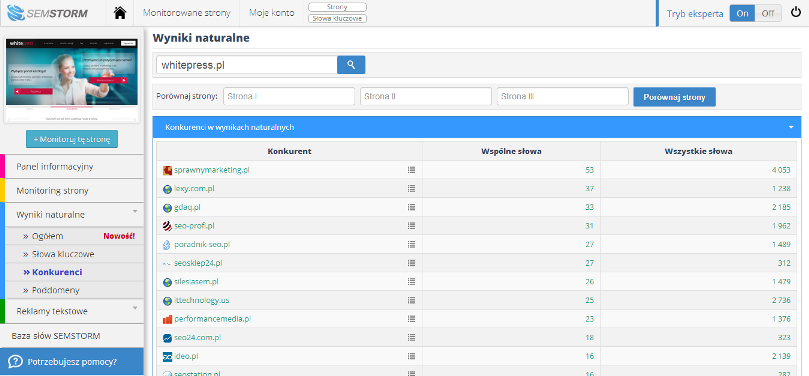Image resolution: width=809 pixels, height=376 pixels.
Task: Focus the whitepress.pl search field
Action: click(247, 65)
